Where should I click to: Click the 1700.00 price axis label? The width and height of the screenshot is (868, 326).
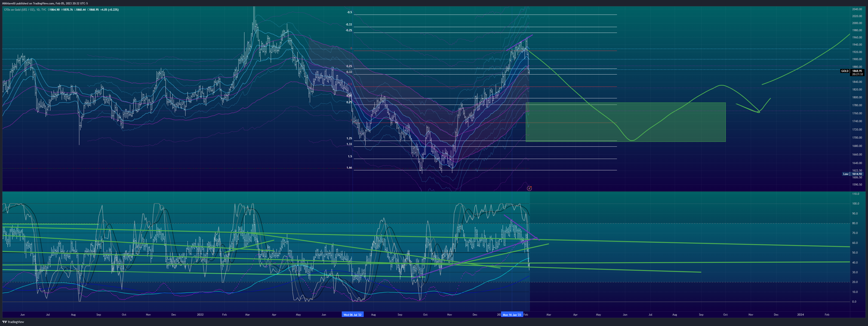point(857,137)
